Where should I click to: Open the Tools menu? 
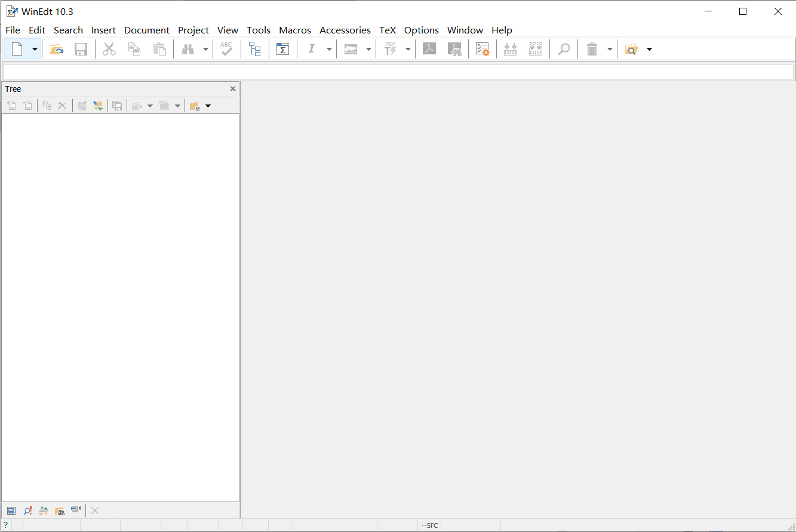(259, 30)
